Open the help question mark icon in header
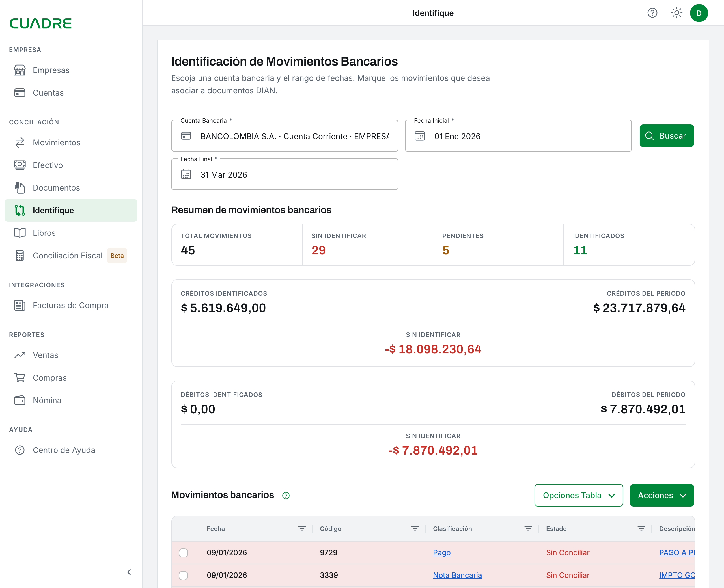Image resolution: width=724 pixels, height=588 pixels. click(652, 13)
